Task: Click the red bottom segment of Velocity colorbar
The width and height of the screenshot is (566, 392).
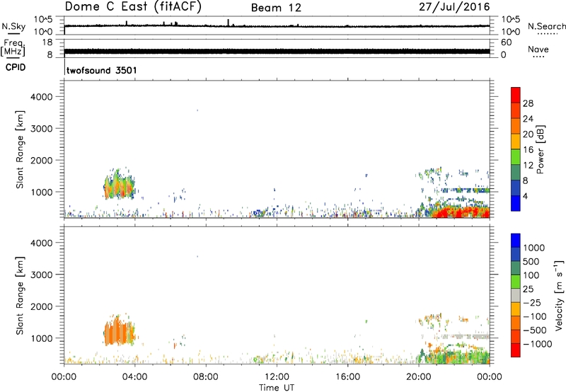Action: point(516,350)
